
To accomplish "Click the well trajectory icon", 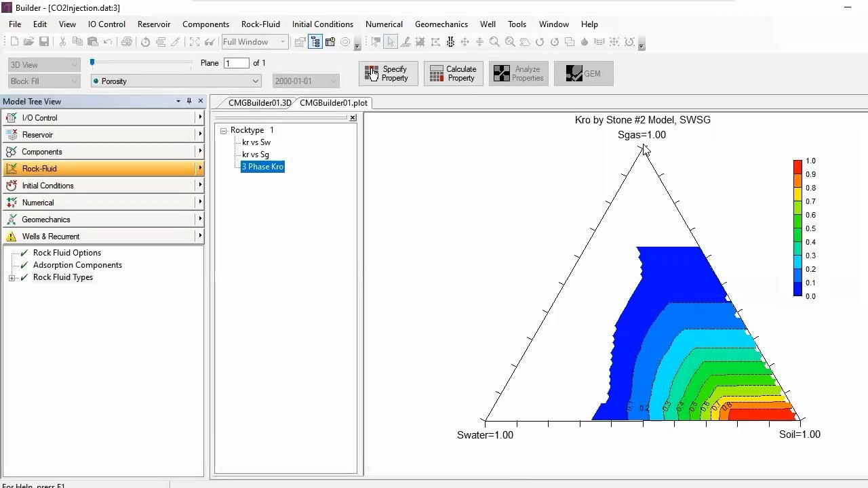I will tap(450, 42).
